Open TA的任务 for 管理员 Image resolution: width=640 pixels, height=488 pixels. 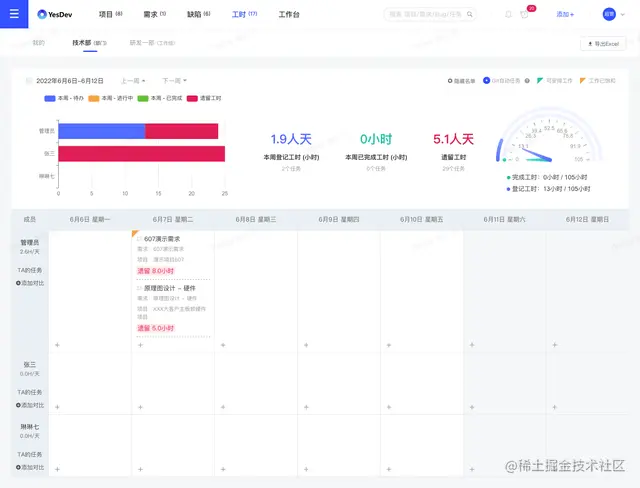pyautogui.click(x=29, y=270)
